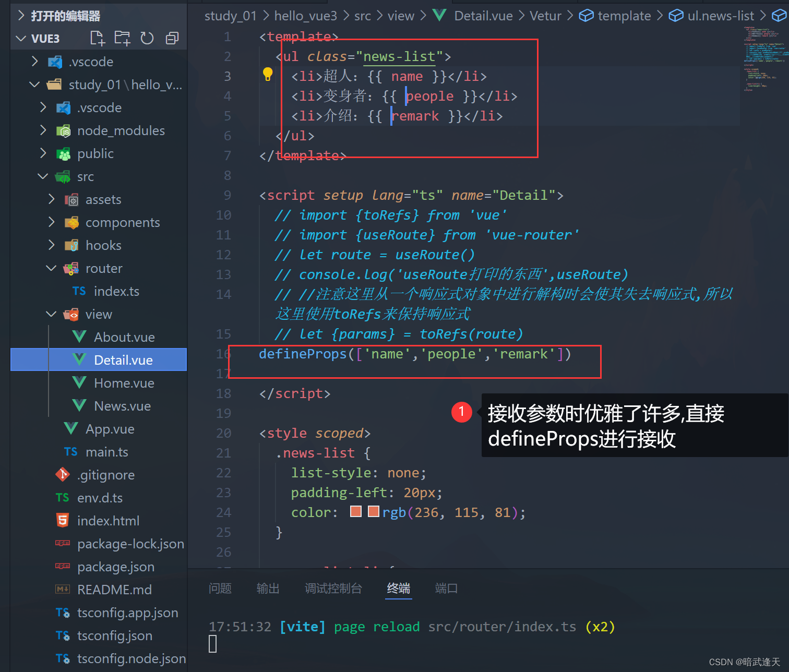The image size is (789, 672).
Task: Click the Vue icon in the breadcrumb bar
Action: click(x=439, y=15)
